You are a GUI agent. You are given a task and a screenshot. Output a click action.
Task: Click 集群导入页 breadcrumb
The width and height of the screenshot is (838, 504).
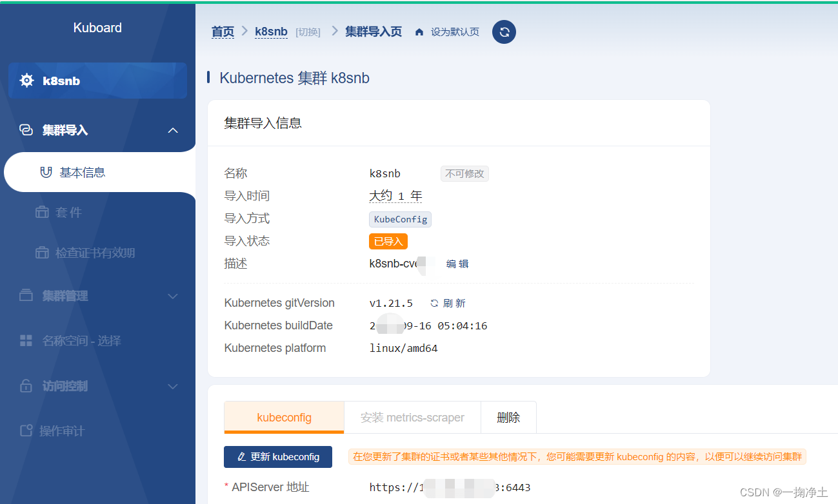374,32
